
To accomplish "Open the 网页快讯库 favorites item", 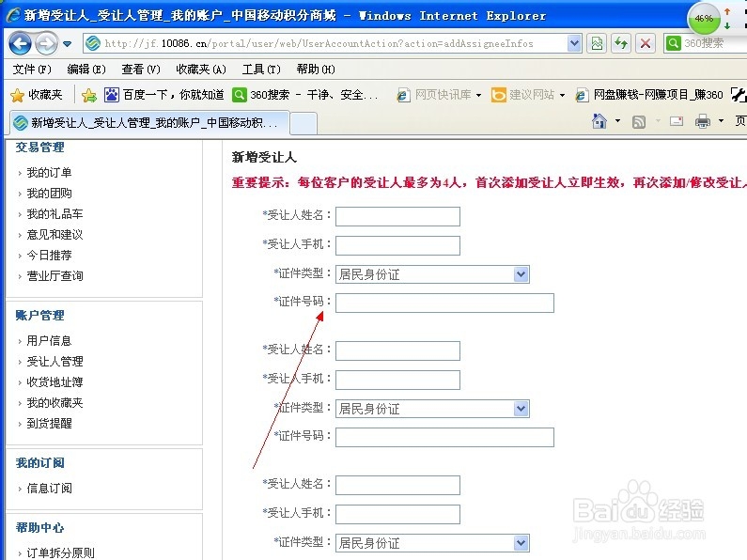I will click(x=438, y=95).
